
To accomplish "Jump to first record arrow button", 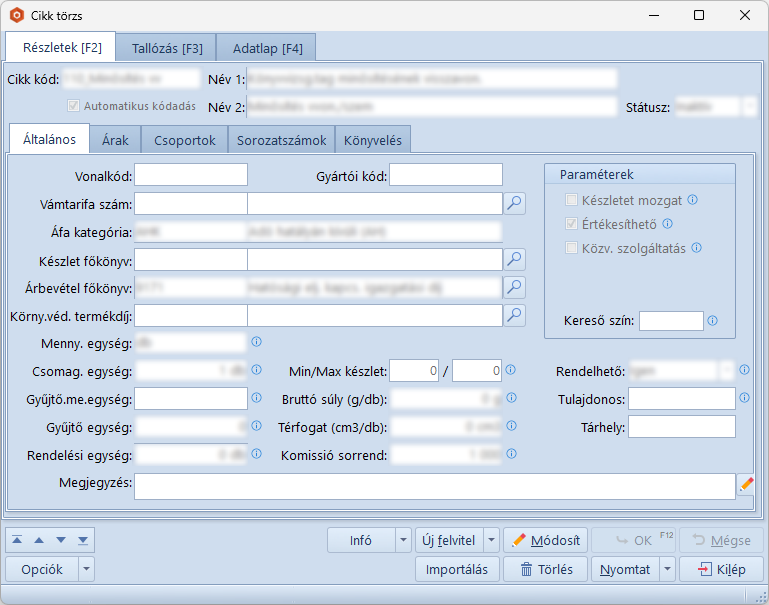I will (18, 540).
